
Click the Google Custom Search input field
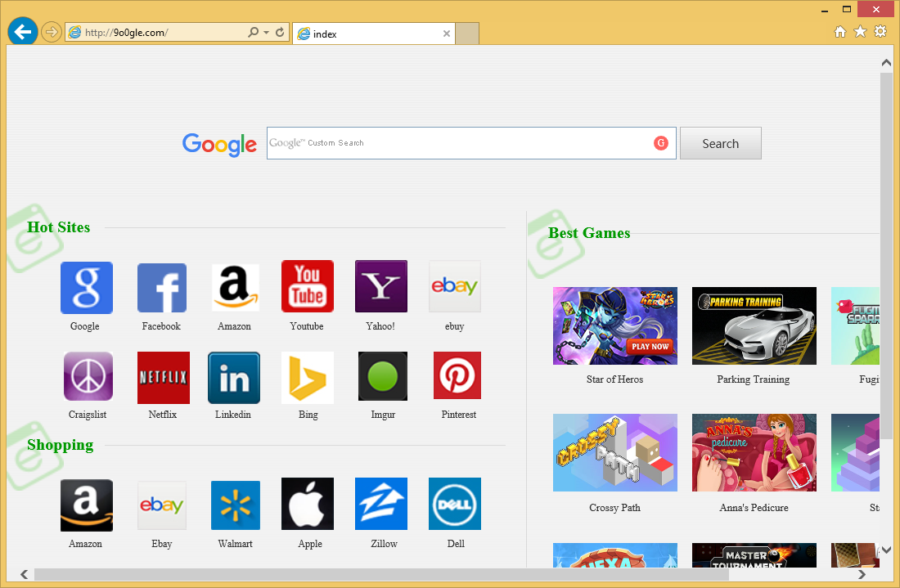point(458,143)
